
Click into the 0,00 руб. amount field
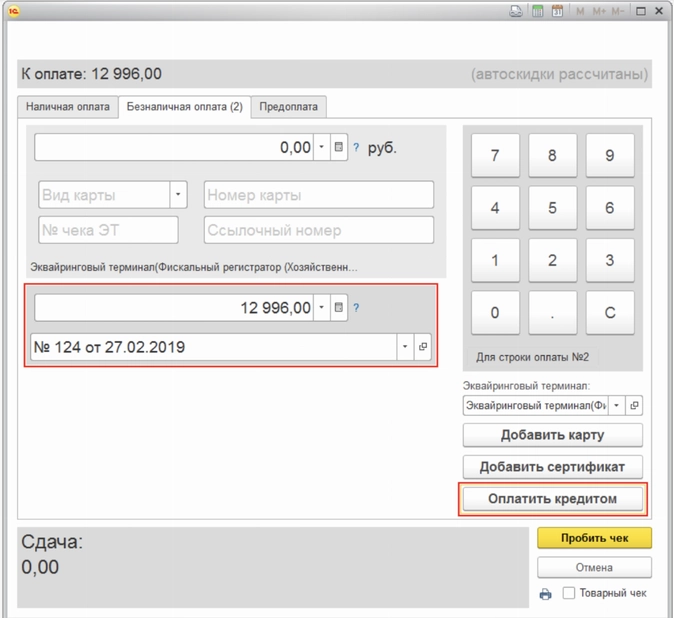pos(174,147)
